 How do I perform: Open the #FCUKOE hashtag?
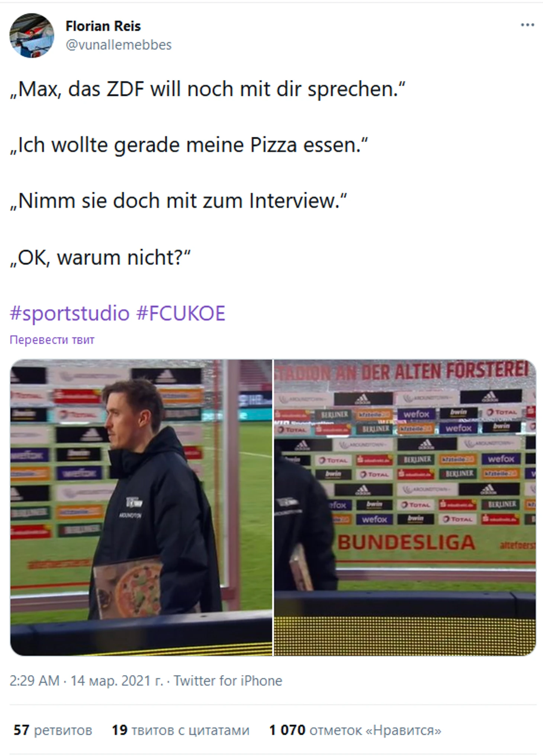pos(181,313)
